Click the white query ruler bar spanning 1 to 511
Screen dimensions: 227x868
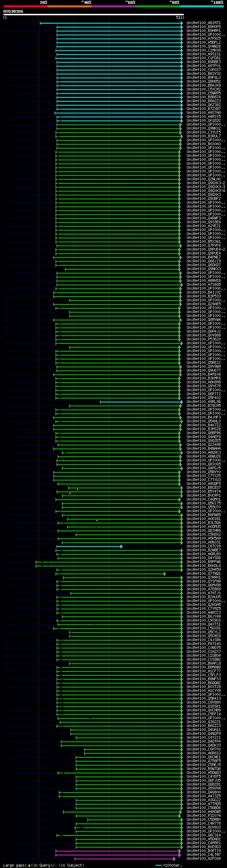(x=93, y=15)
